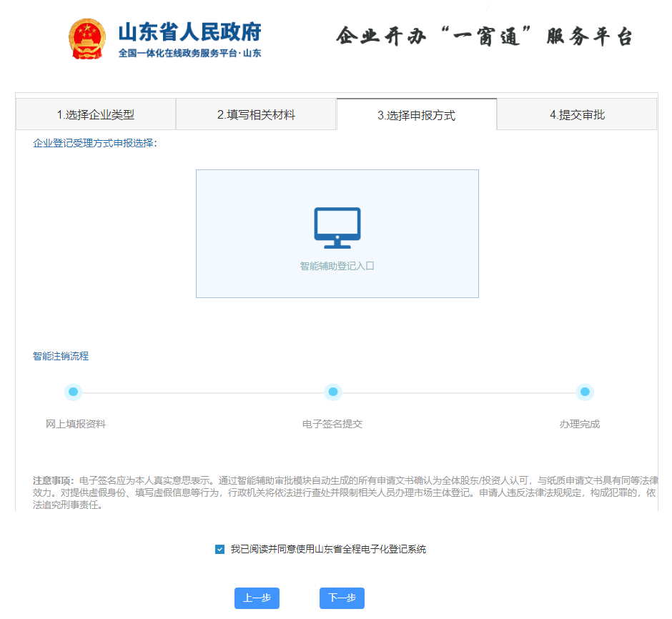Click the 办理完成 step dot
The height and width of the screenshot is (619, 672).
click(585, 392)
